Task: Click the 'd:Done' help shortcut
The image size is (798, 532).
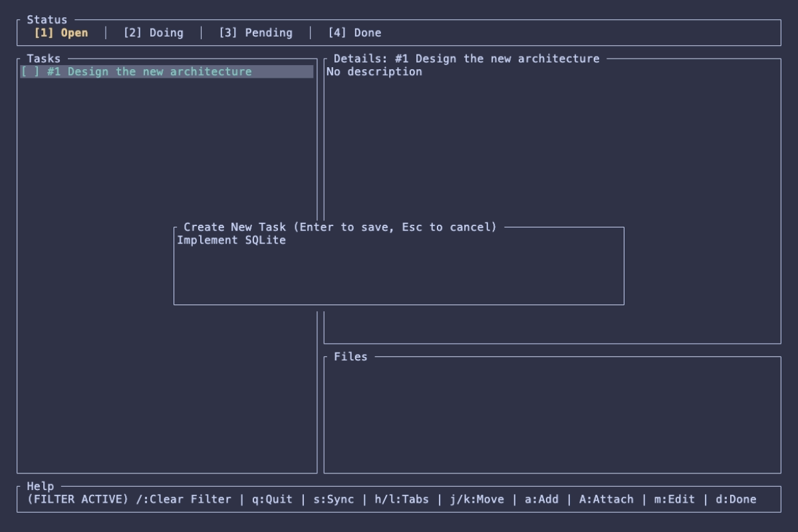Action: (x=736, y=499)
